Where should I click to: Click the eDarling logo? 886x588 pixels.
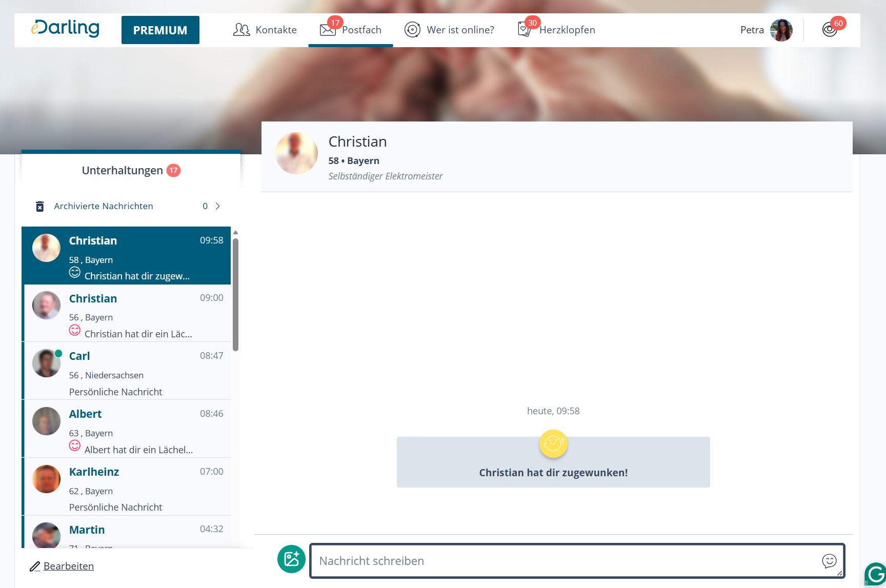[65, 28]
